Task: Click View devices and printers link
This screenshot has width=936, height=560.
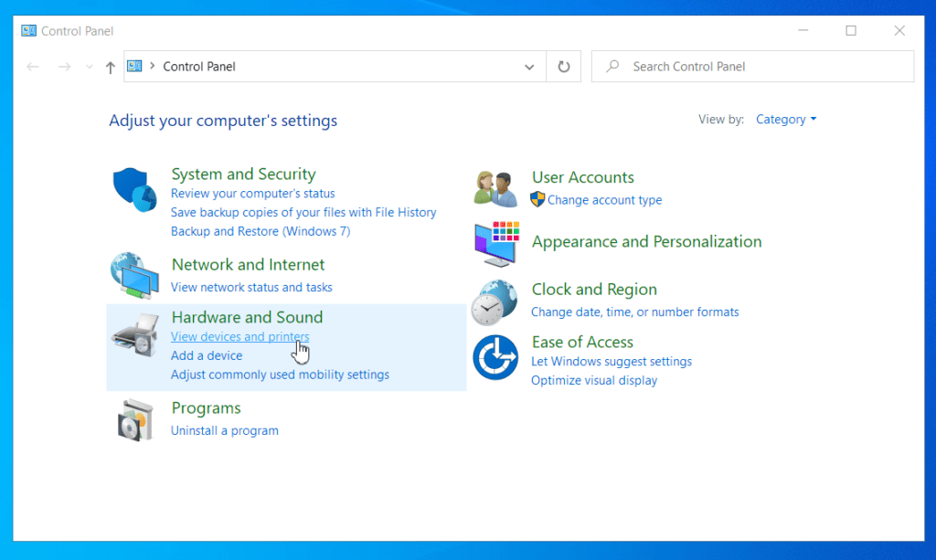Action: (x=239, y=337)
